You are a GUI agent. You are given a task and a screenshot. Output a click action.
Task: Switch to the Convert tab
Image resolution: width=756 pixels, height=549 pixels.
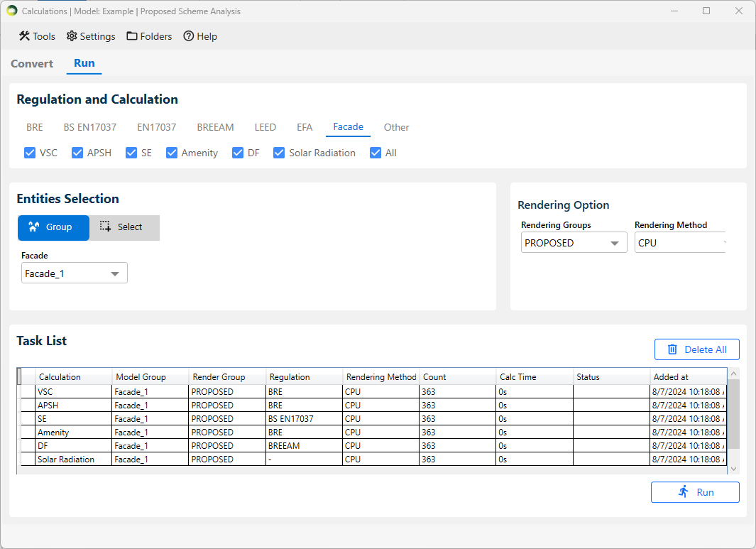(32, 63)
